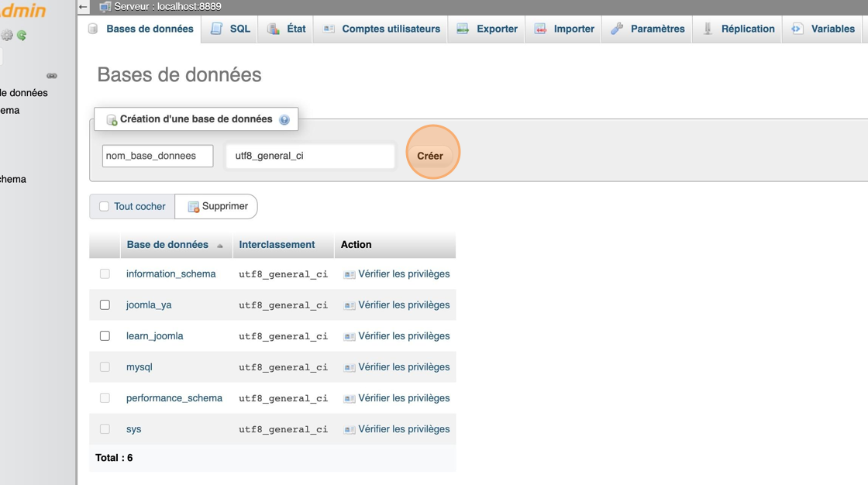The image size is (868, 485).
Task: Open Réplication from the toolbar
Action: coord(707,28)
